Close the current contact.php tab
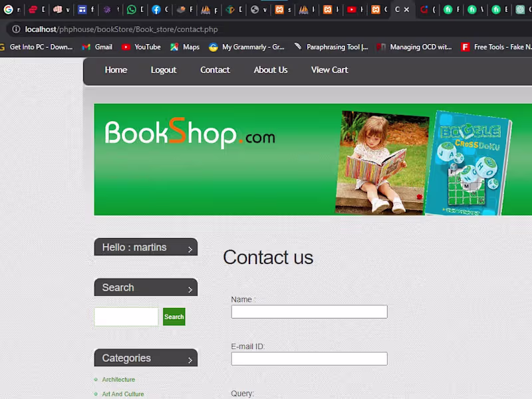The image size is (532, 399). (406, 9)
